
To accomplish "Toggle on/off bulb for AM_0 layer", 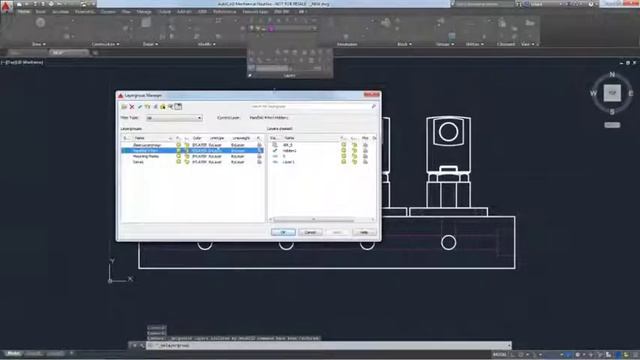I will click(x=344, y=145).
